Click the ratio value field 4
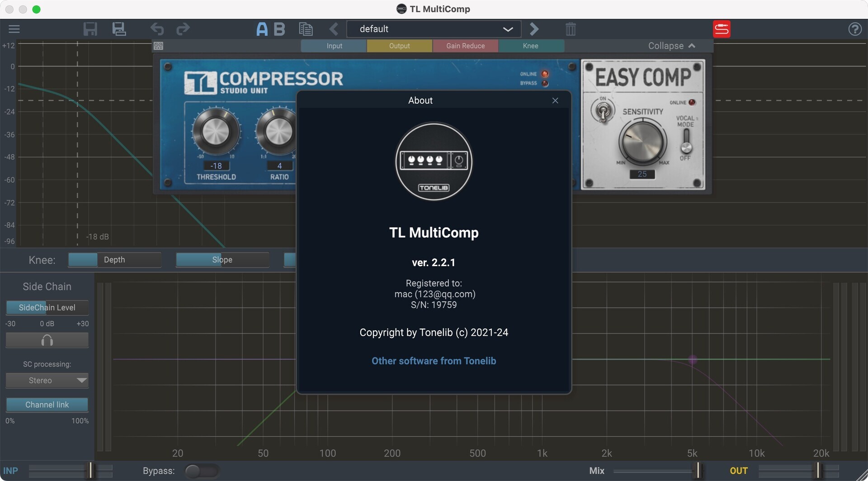 (279, 166)
